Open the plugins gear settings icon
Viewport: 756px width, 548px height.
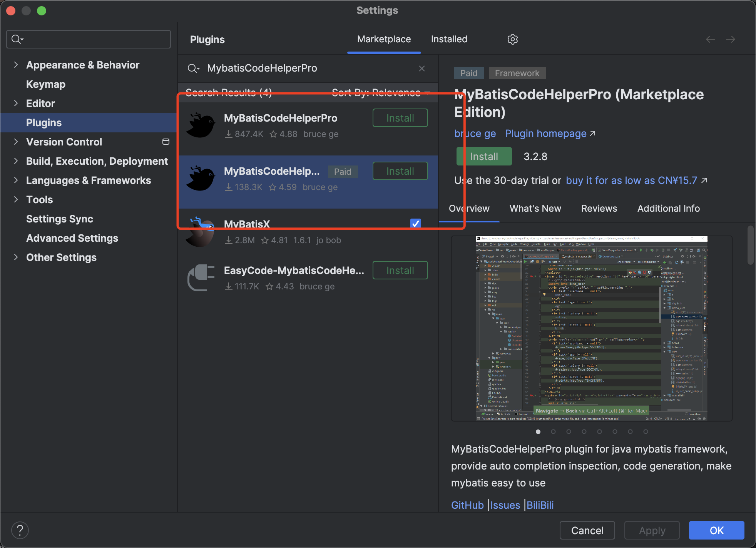(512, 39)
